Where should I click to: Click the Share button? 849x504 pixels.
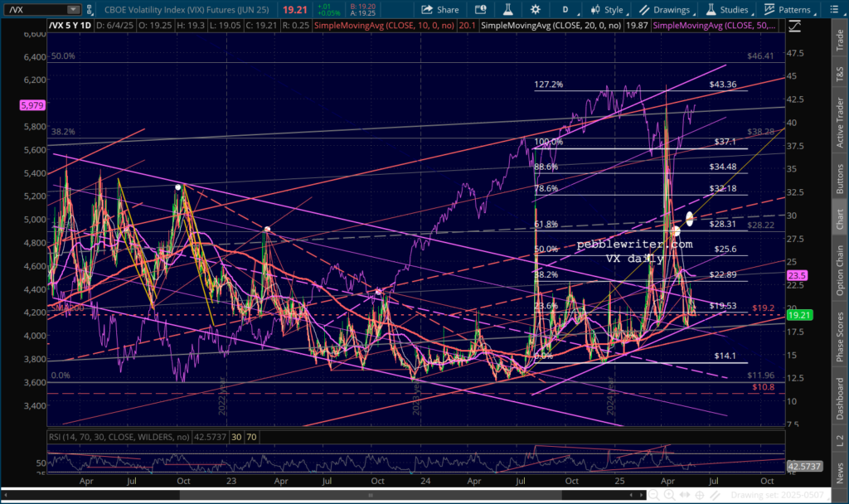[440, 10]
